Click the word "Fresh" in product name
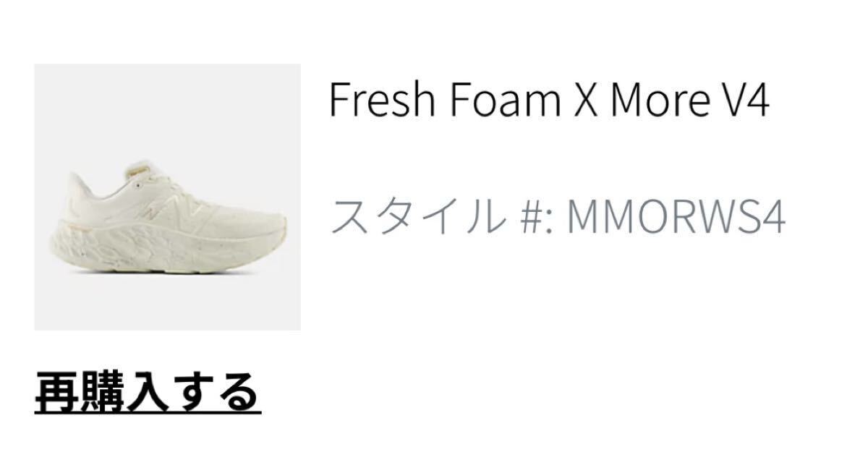This screenshot has width=868, height=460. (381, 100)
